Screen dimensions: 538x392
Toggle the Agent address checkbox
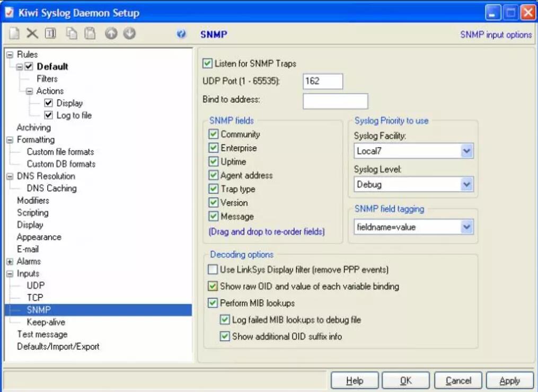point(214,175)
